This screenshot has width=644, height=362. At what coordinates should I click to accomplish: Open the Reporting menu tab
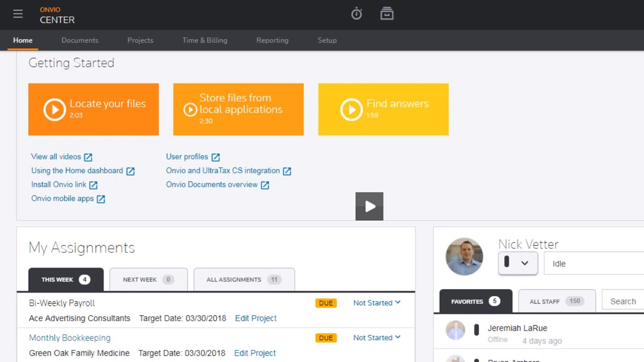point(272,40)
